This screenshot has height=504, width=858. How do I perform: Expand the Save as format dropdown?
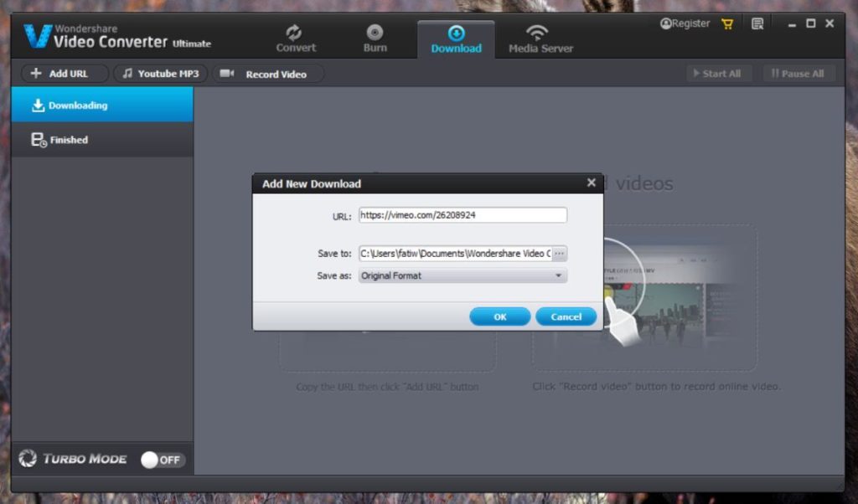pos(558,275)
